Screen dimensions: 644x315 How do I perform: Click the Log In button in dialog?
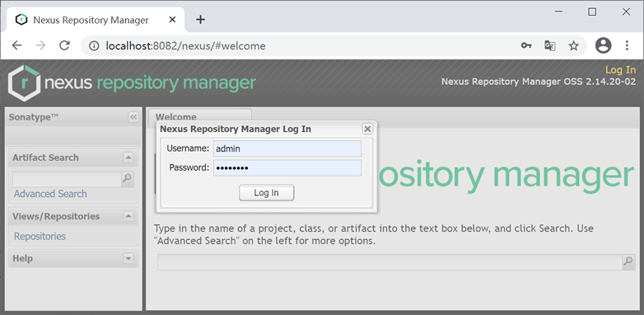pyautogui.click(x=267, y=193)
